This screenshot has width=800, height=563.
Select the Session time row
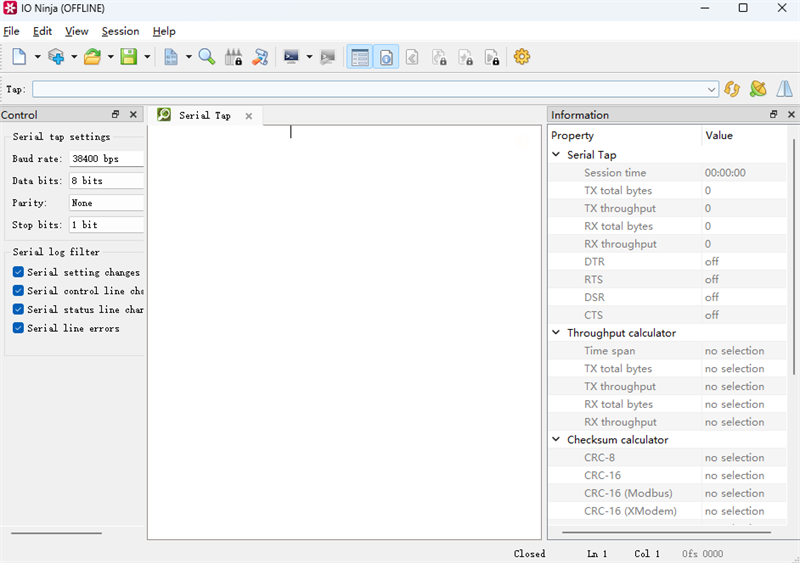tap(667, 173)
